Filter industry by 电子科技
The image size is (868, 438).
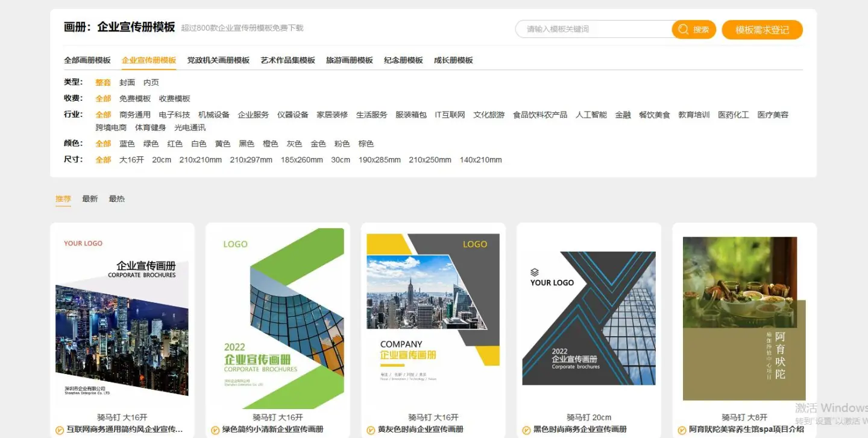pos(175,115)
